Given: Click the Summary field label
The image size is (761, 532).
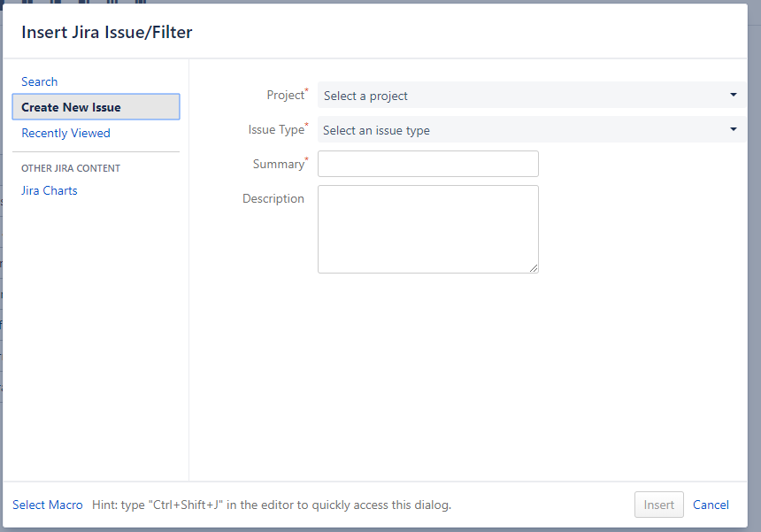Looking at the screenshot, I should (280, 164).
